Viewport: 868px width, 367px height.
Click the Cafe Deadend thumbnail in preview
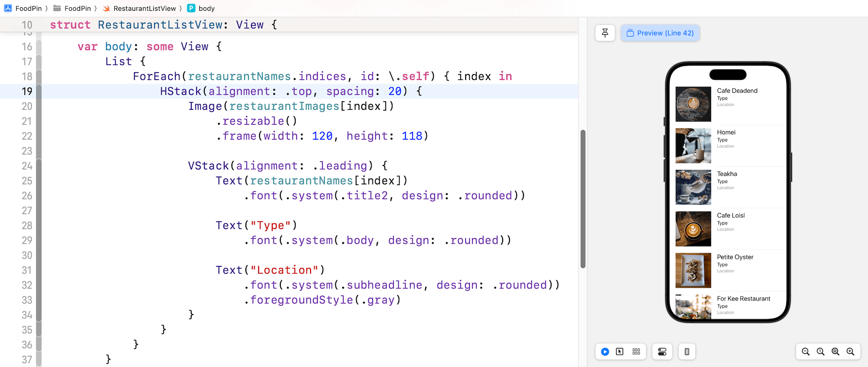pos(693,104)
